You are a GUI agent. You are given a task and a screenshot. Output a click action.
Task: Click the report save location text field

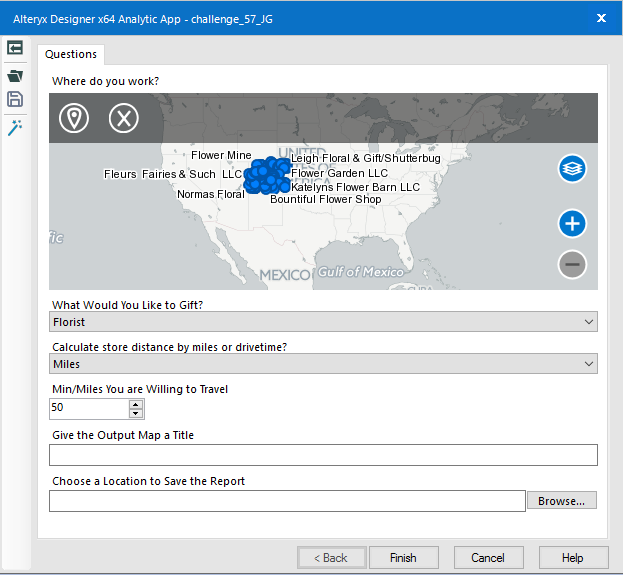(x=287, y=500)
